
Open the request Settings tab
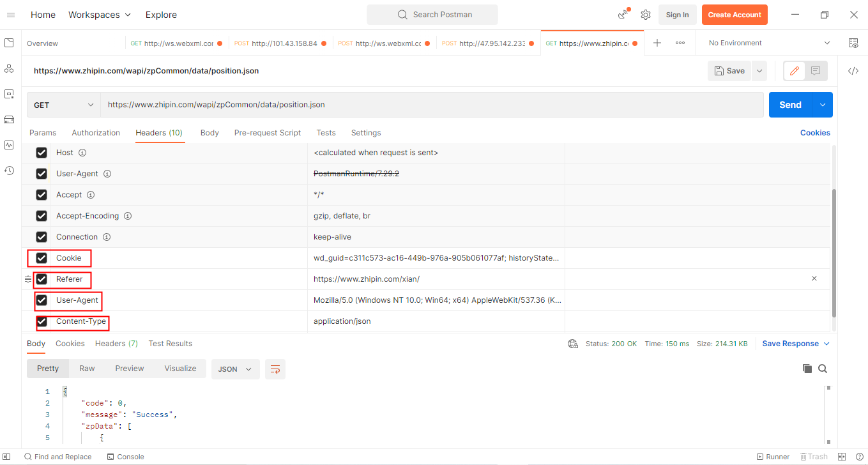[366, 133]
